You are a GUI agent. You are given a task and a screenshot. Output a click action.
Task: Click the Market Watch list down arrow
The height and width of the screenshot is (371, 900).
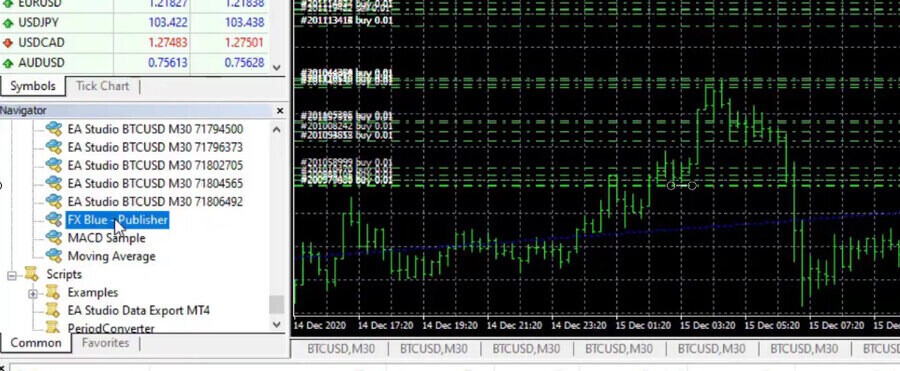tap(277, 68)
